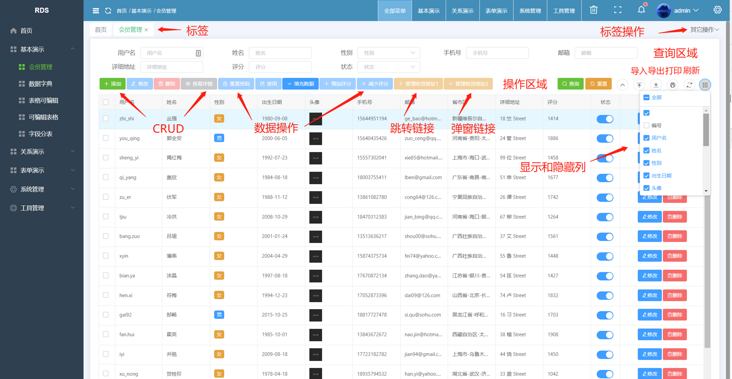Screen dimensions: 732x379
Task: Toggle status switch in bang.zuo row
Action: pyautogui.click(x=605, y=237)
